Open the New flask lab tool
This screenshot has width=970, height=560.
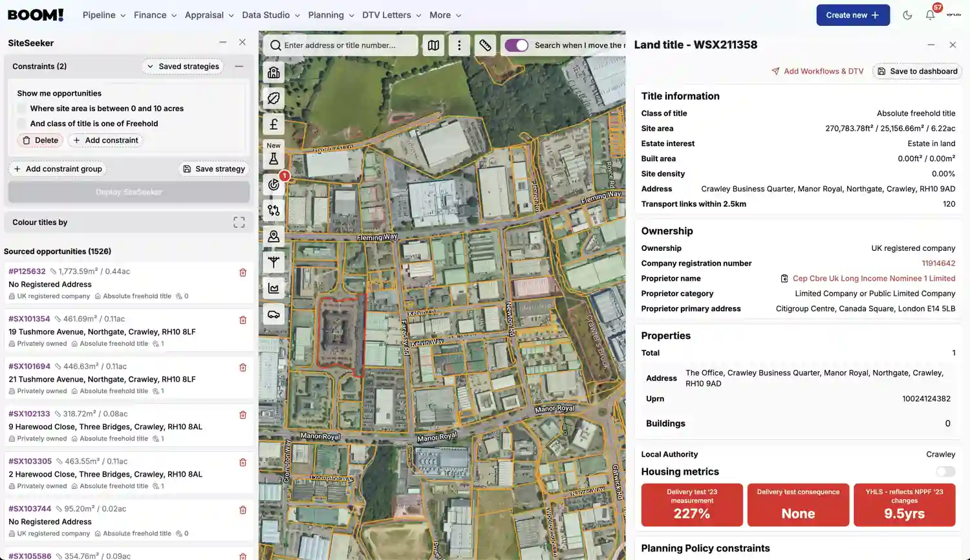pos(274,155)
